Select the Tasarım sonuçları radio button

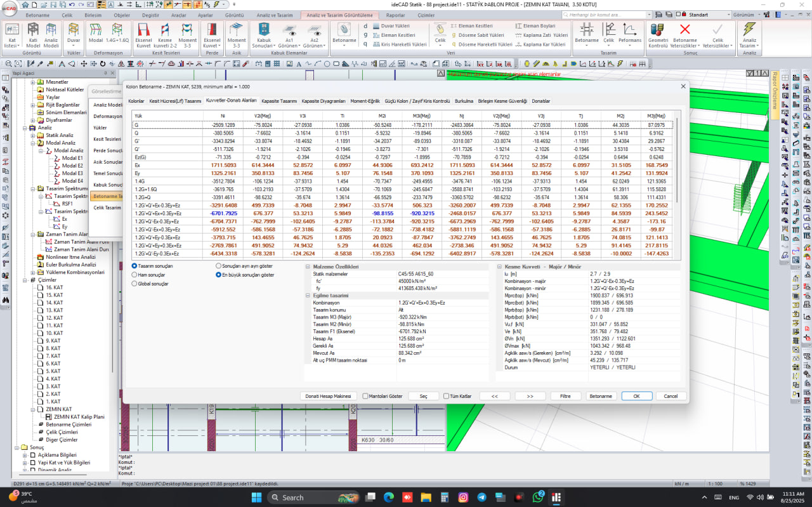134,266
